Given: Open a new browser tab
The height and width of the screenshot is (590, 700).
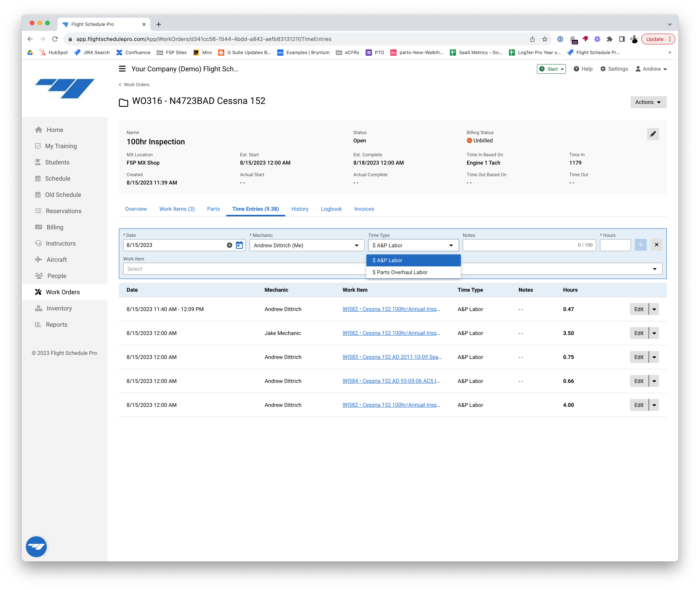Looking at the screenshot, I should pyautogui.click(x=158, y=24).
